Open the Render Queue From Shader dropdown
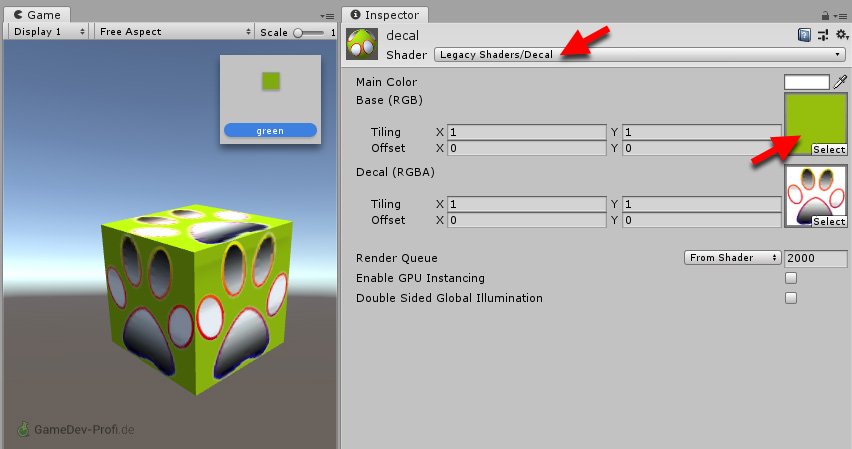Image resolution: width=852 pixels, height=449 pixels. 732,258
